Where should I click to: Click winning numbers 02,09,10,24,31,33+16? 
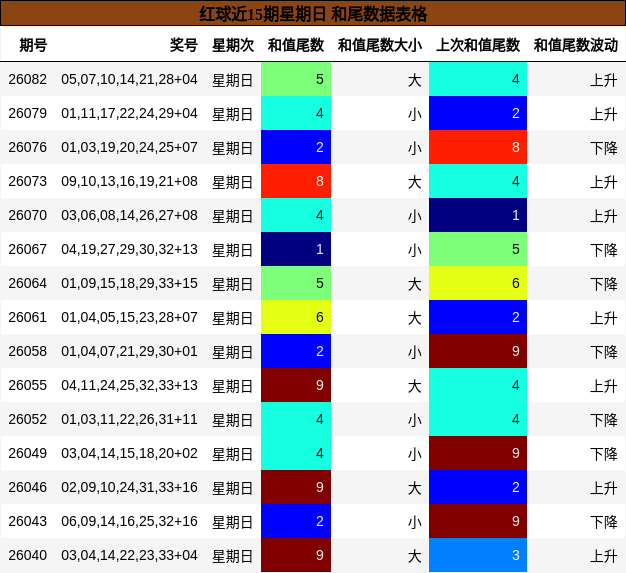coord(129,487)
